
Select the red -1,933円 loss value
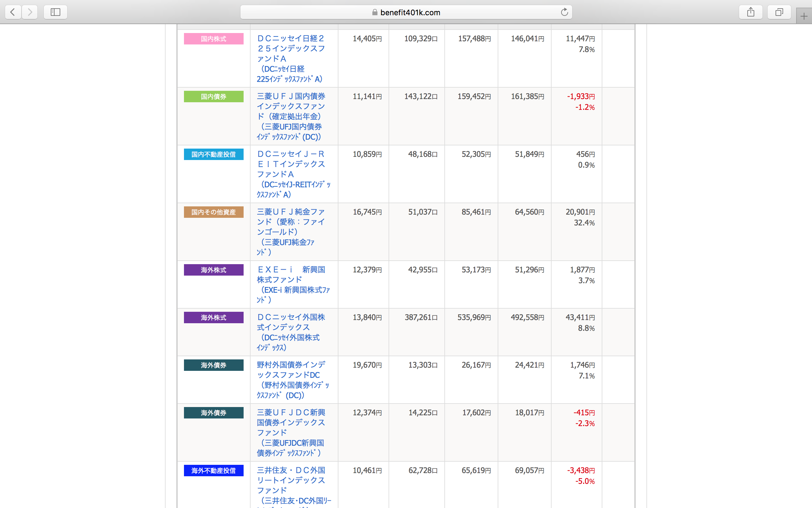point(581,97)
